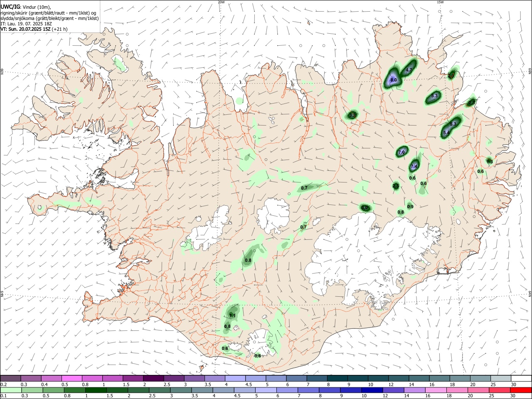Click the 1.1 precipitation value on the map
The height and width of the screenshot is (399, 532).
[232, 315]
